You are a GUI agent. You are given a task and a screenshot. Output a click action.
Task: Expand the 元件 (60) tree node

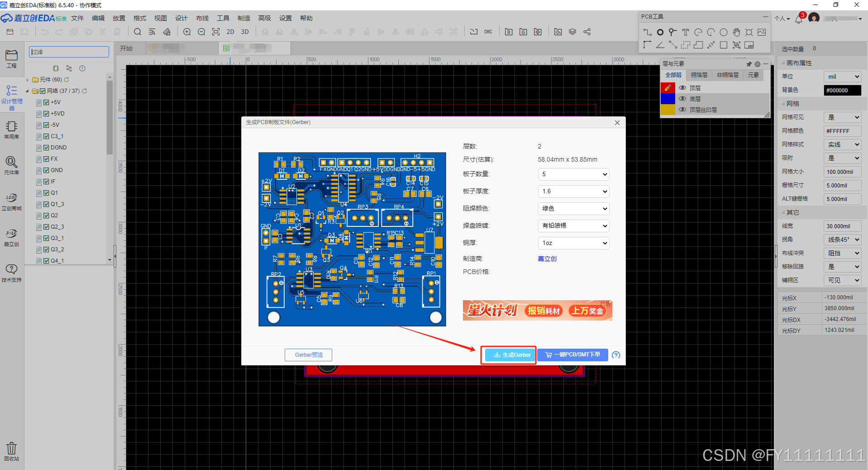click(28, 80)
